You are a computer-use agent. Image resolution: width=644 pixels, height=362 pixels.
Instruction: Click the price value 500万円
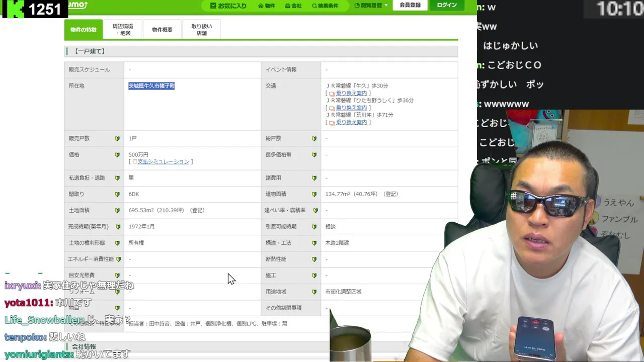[138, 155]
